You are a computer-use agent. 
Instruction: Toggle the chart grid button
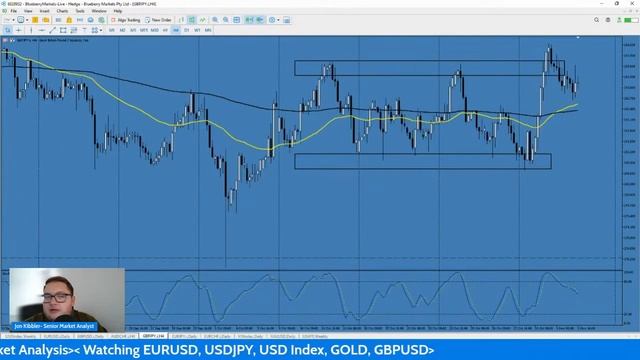pyautogui.click(x=236, y=20)
